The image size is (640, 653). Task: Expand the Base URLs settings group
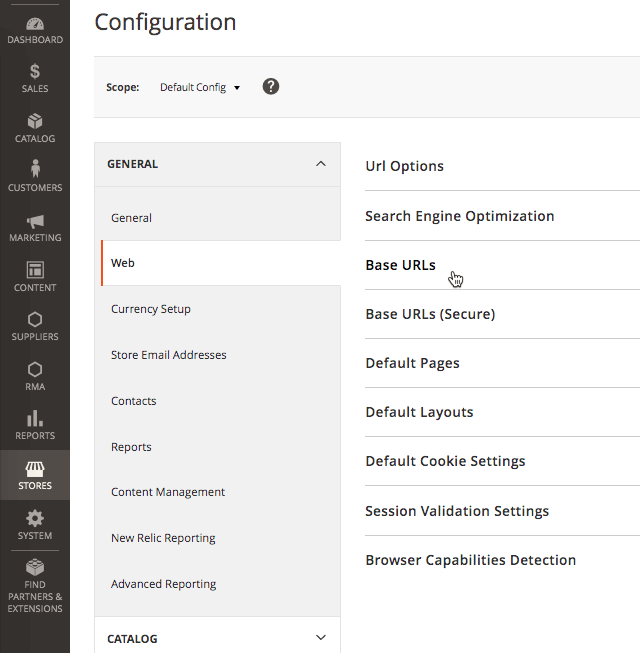(x=401, y=265)
